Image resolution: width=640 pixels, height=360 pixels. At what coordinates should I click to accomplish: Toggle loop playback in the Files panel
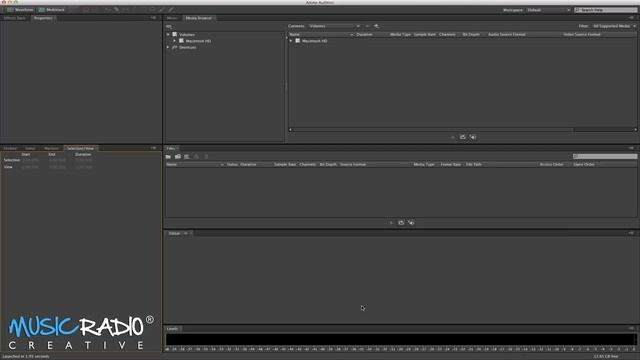[401, 223]
